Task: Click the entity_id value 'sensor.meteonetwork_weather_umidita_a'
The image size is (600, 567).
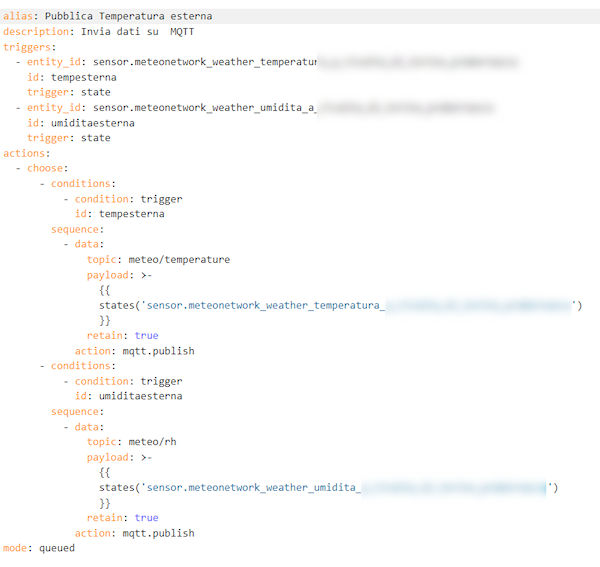Action: 204,108
